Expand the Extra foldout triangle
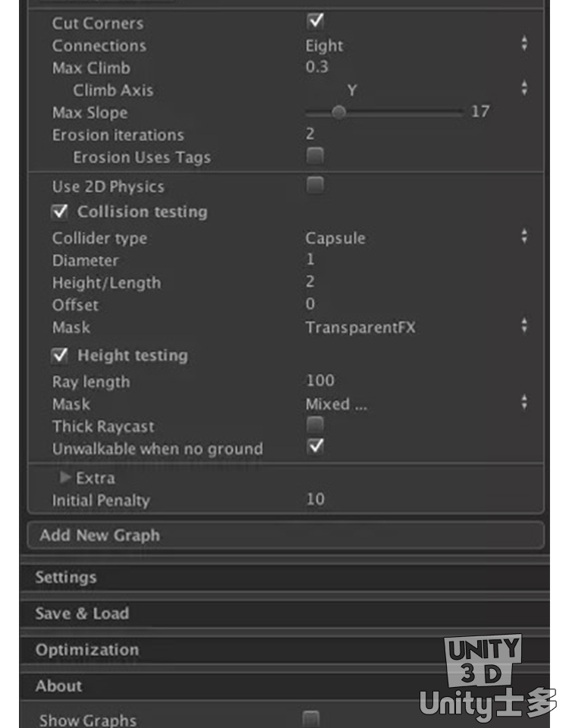 click(65, 477)
